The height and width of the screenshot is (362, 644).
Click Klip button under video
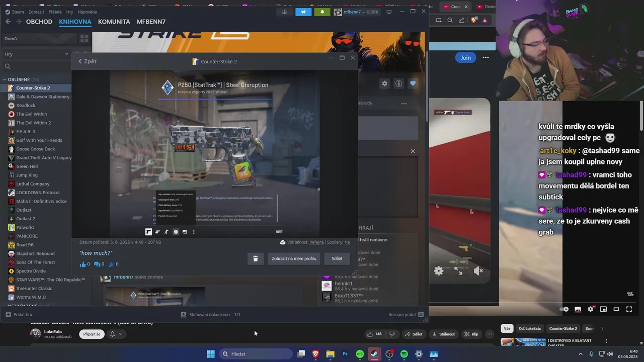click(x=471, y=334)
